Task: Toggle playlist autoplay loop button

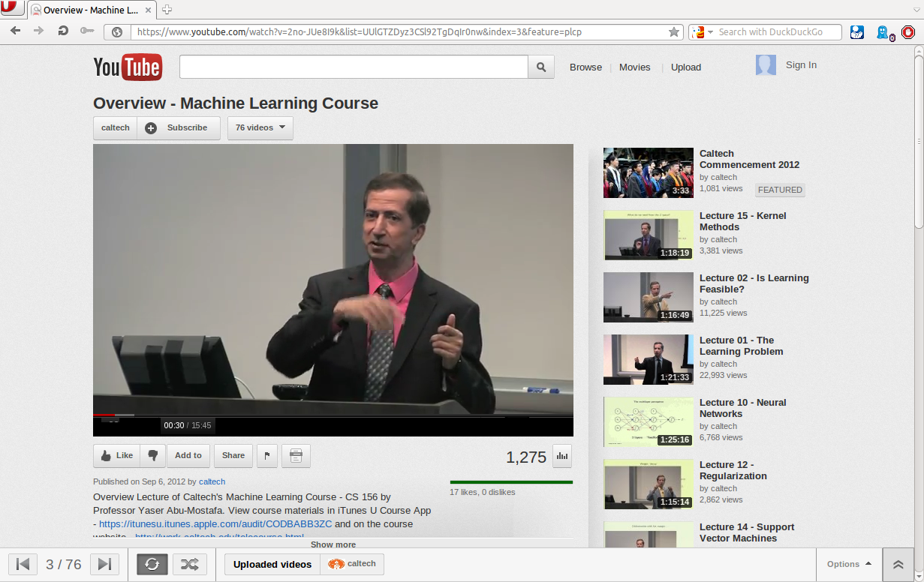Action: (152, 564)
